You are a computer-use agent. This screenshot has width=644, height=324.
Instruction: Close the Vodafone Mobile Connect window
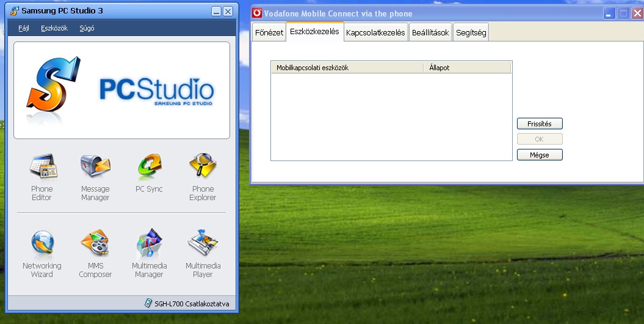coord(637,13)
